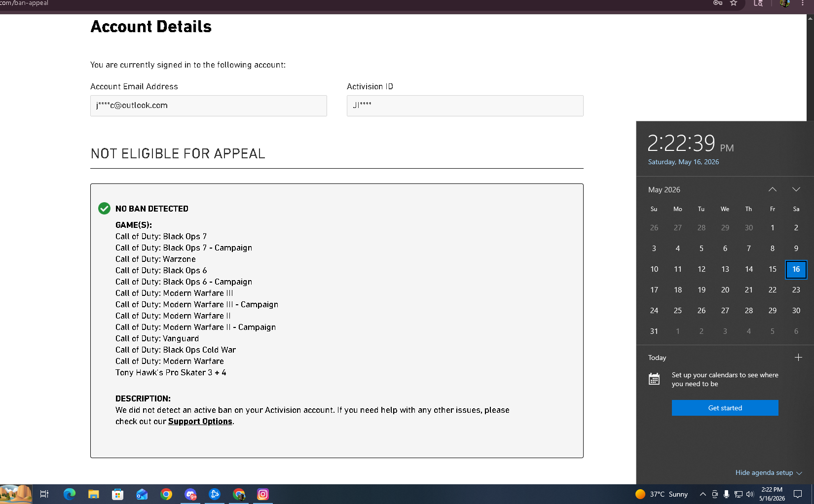The width and height of the screenshot is (814, 504).
Task: Click Tony Hawk's Pro Skater 3 + 4
Action: click(x=171, y=372)
